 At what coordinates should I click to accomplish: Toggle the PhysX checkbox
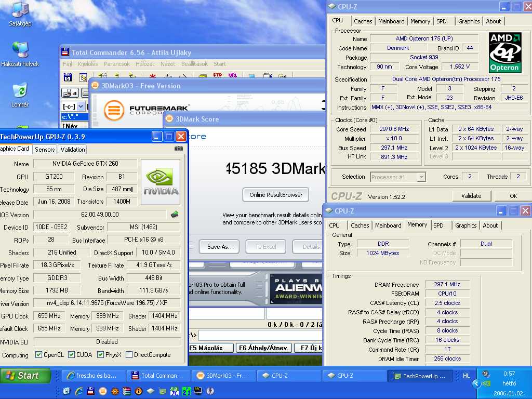100,355
